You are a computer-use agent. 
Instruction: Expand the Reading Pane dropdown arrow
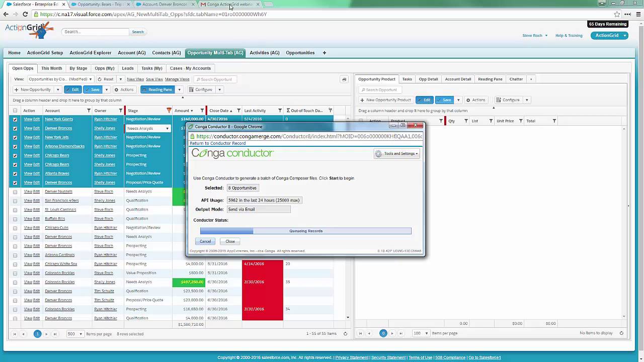(179, 89)
